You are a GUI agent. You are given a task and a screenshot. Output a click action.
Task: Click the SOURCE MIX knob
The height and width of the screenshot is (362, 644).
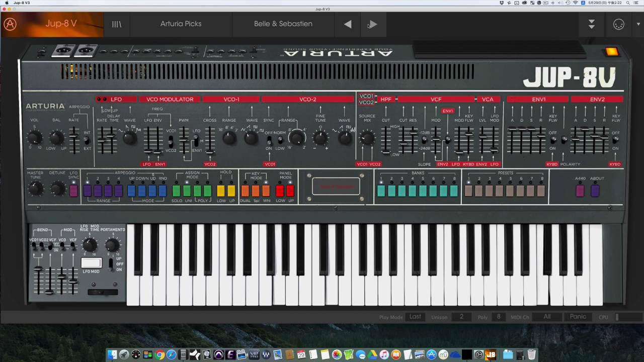pos(367,137)
